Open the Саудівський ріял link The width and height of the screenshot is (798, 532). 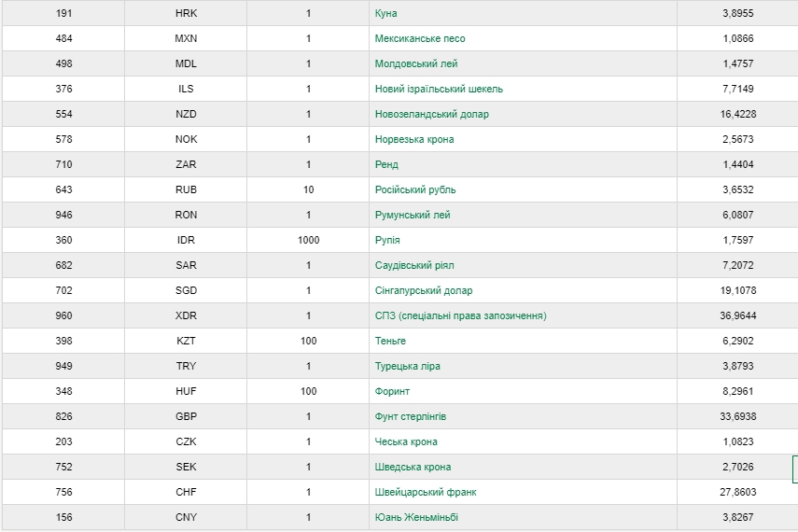413,265
